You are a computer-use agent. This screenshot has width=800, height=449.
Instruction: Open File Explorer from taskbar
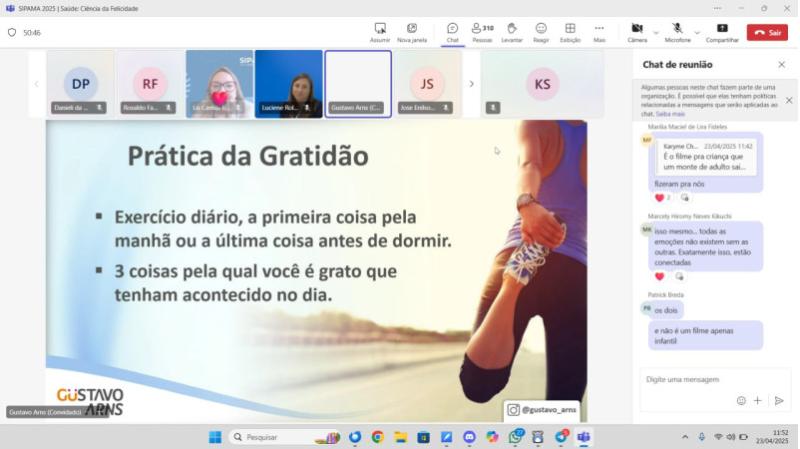click(401, 437)
